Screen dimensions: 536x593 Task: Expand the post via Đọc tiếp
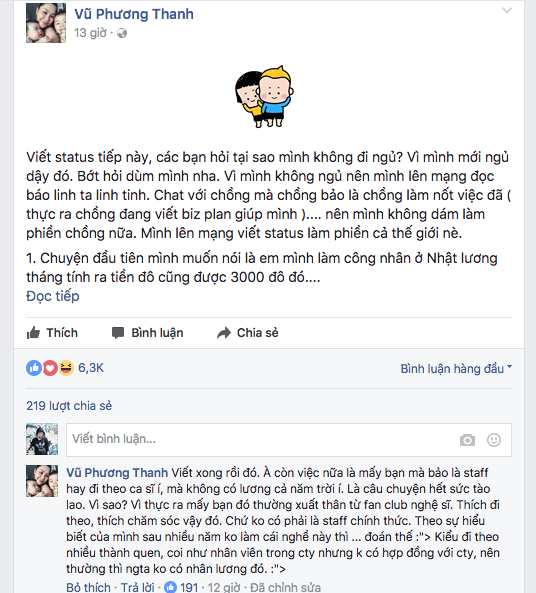[x=53, y=296]
